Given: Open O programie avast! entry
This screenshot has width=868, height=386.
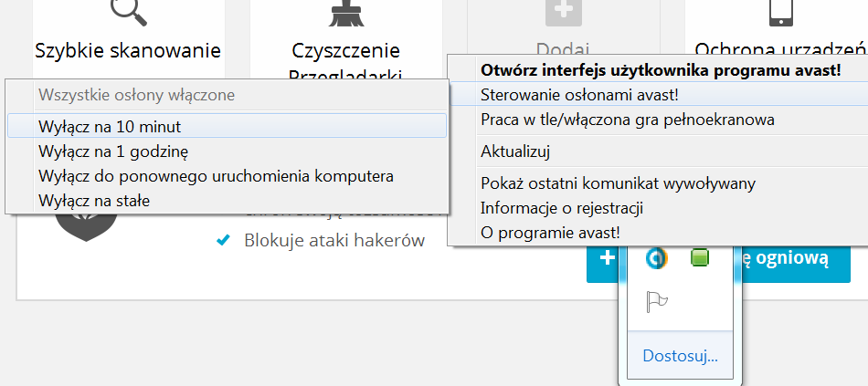Looking at the screenshot, I should [659, 233].
